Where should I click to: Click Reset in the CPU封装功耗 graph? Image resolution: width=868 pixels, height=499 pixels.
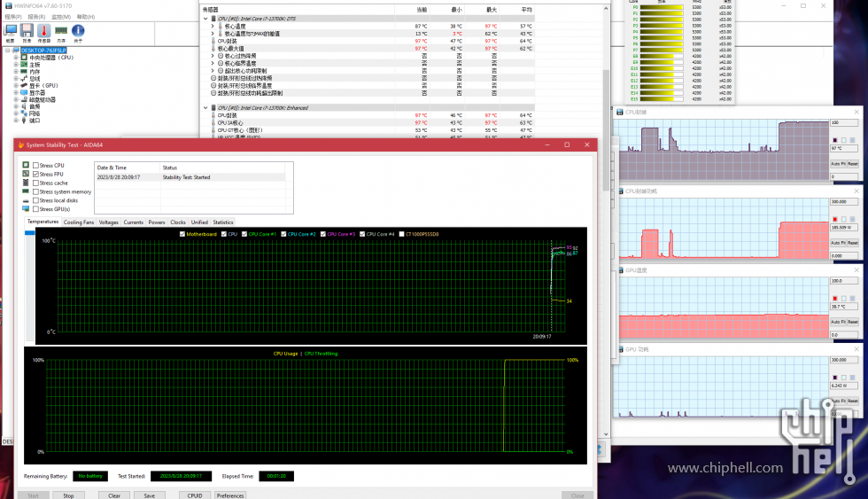point(852,243)
